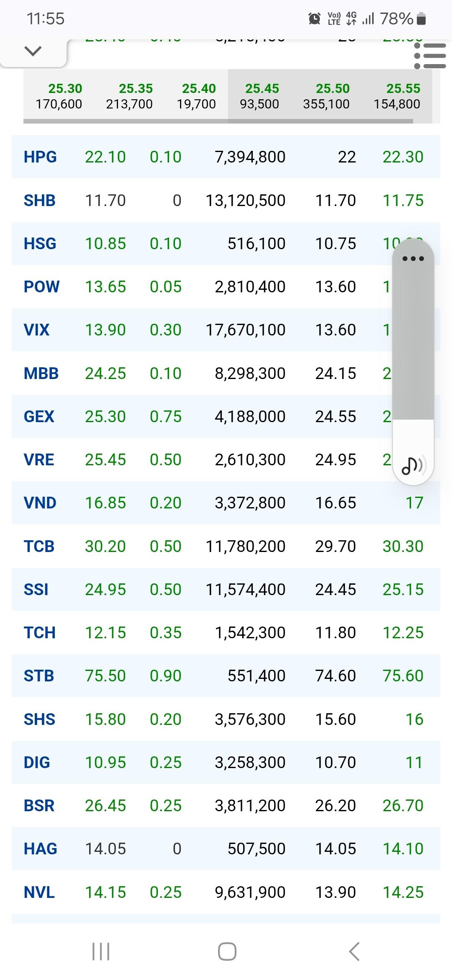Viewport: 452px width, 980px height.
Task: Tap the media volume sound icon
Action: [413, 465]
